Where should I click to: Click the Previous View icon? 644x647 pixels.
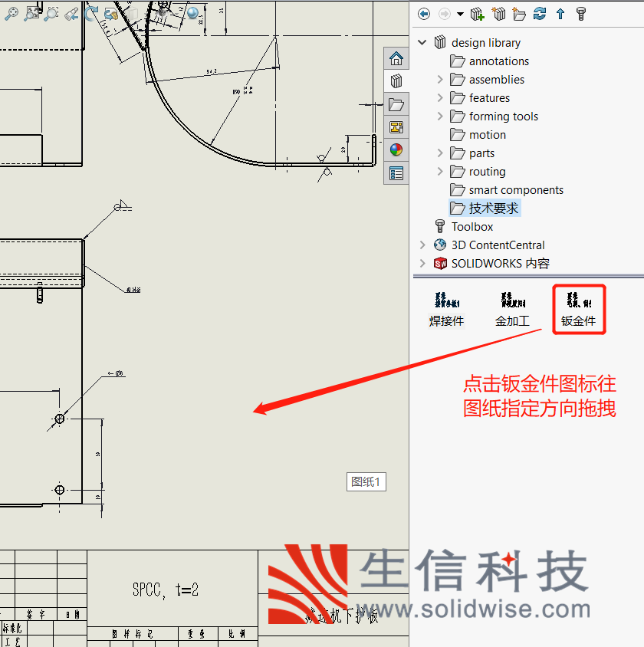click(72, 14)
